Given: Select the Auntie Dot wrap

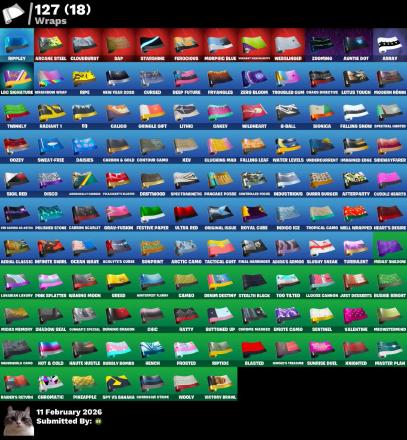Looking at the screenshot, I should (x=356, y=45).
